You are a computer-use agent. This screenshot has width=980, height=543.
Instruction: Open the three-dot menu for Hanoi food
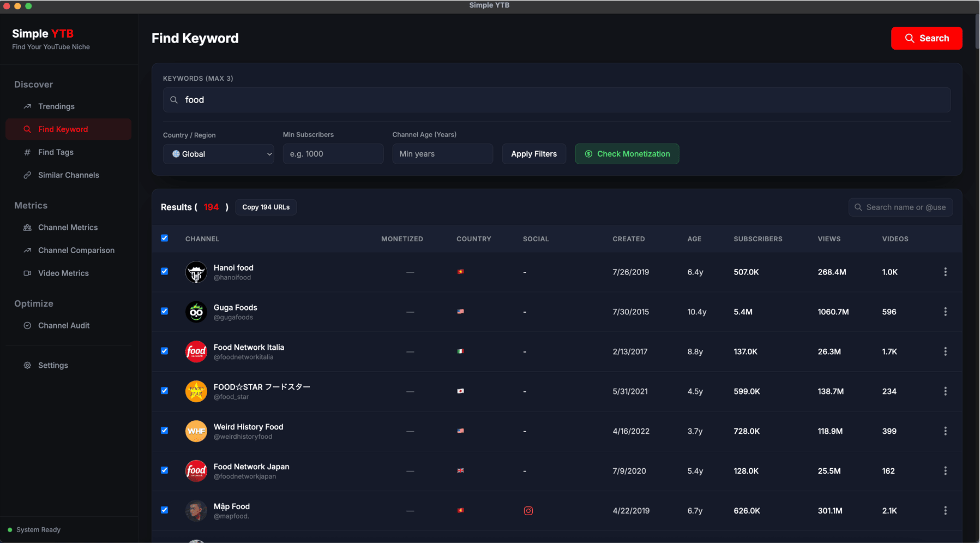945,272
